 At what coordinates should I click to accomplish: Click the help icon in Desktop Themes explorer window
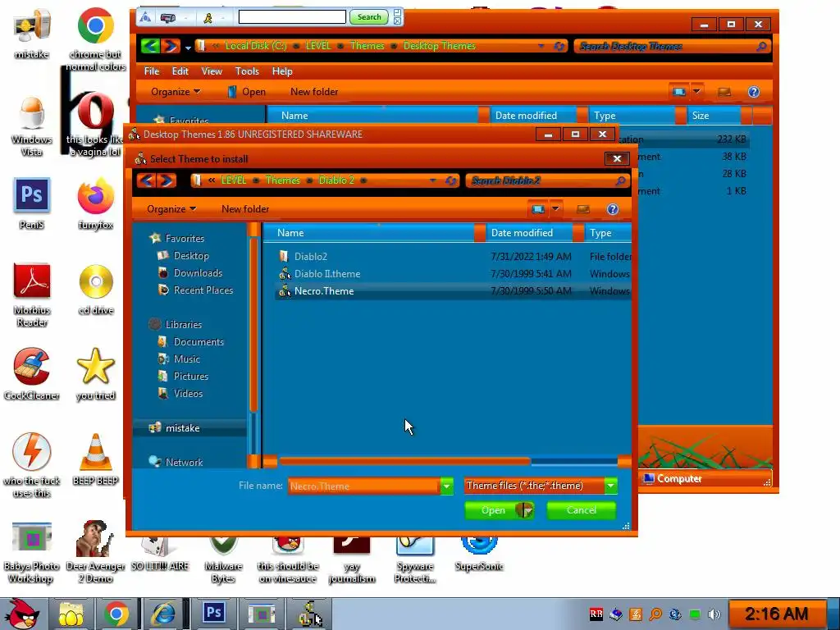click(754, 92)
